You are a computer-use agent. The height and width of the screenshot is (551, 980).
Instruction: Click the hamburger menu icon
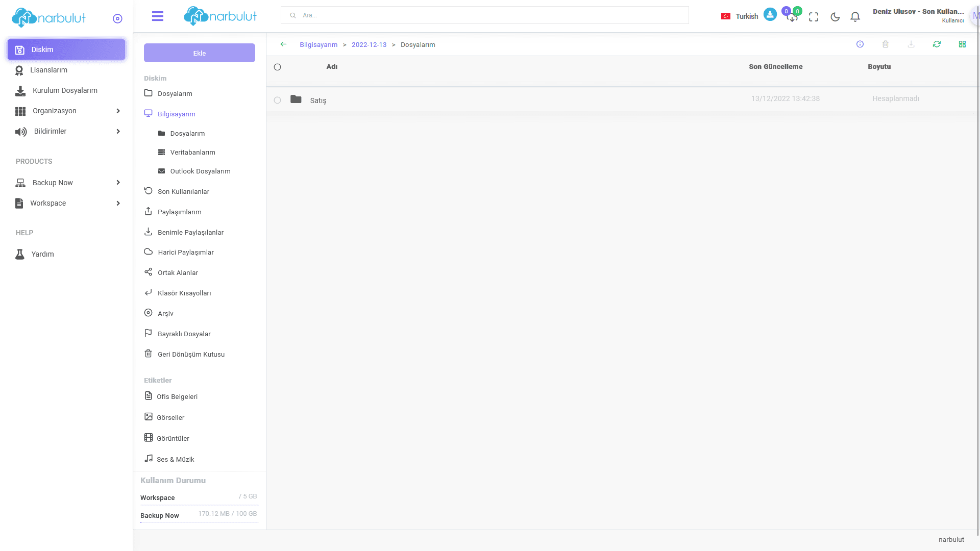click(158, 16)
